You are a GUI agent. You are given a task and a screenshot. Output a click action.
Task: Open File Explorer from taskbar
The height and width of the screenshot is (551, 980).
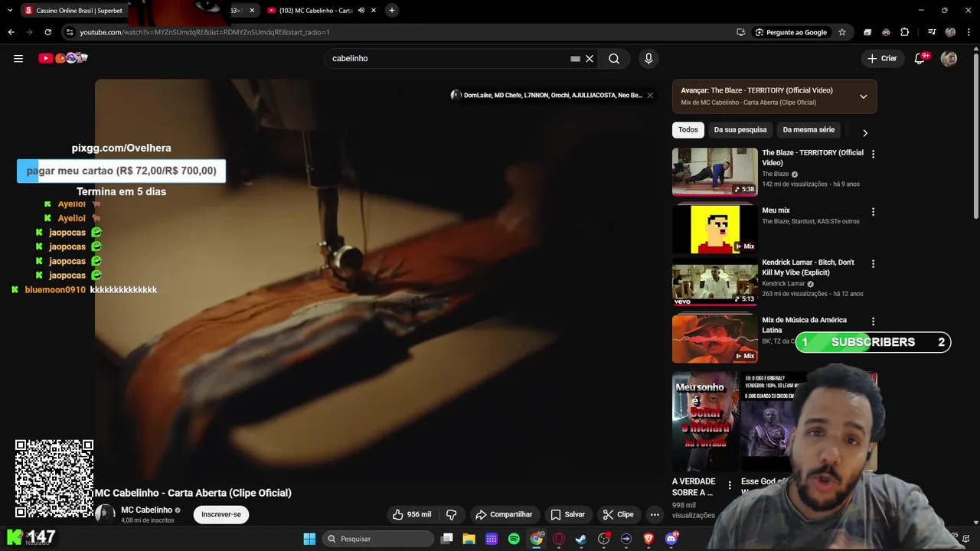[469, 539]
